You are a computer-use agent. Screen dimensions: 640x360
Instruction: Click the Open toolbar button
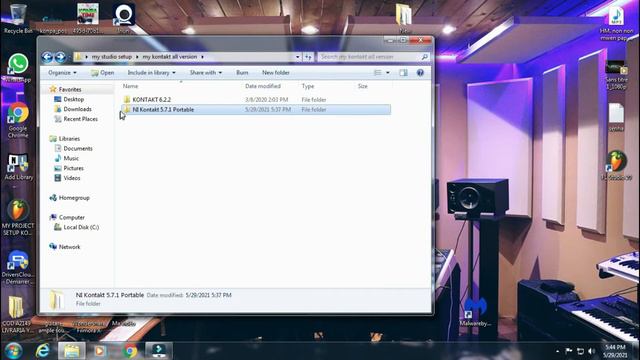click(x=102, y=73)
